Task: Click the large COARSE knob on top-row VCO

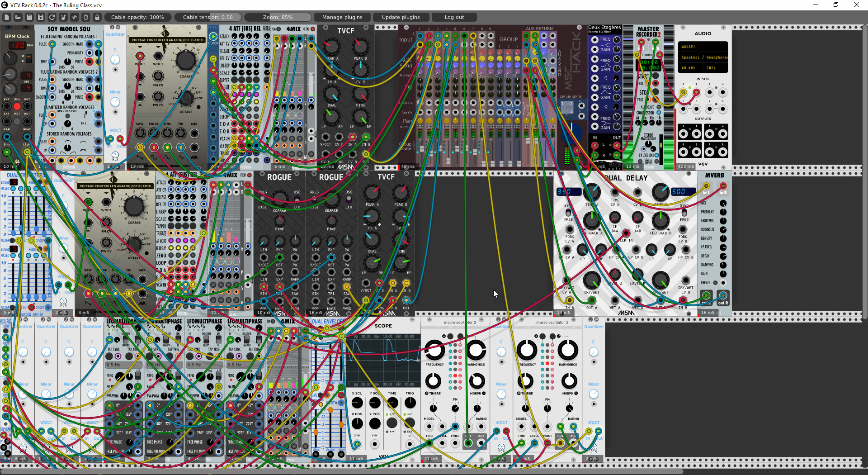Action: tap(185, 60)
